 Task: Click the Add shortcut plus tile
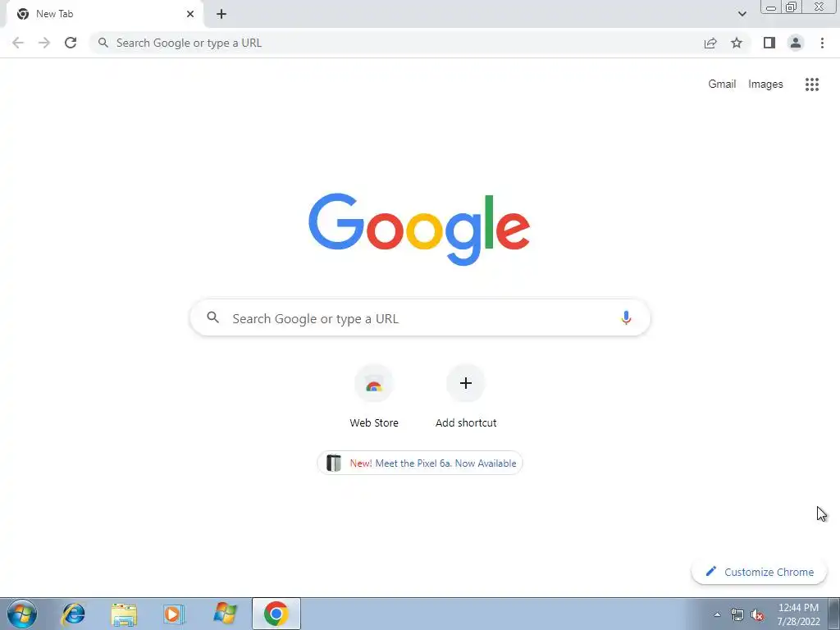(x=466, y=396)
